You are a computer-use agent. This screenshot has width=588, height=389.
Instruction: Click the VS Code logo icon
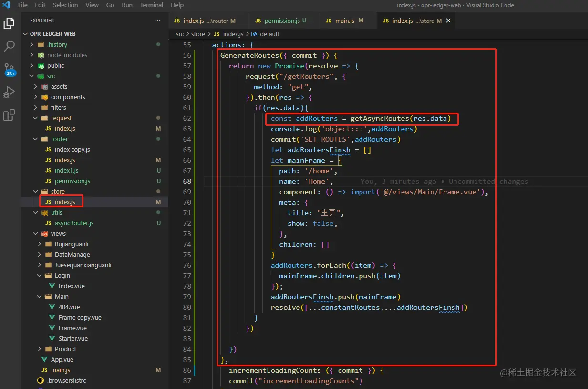[7, 5]
